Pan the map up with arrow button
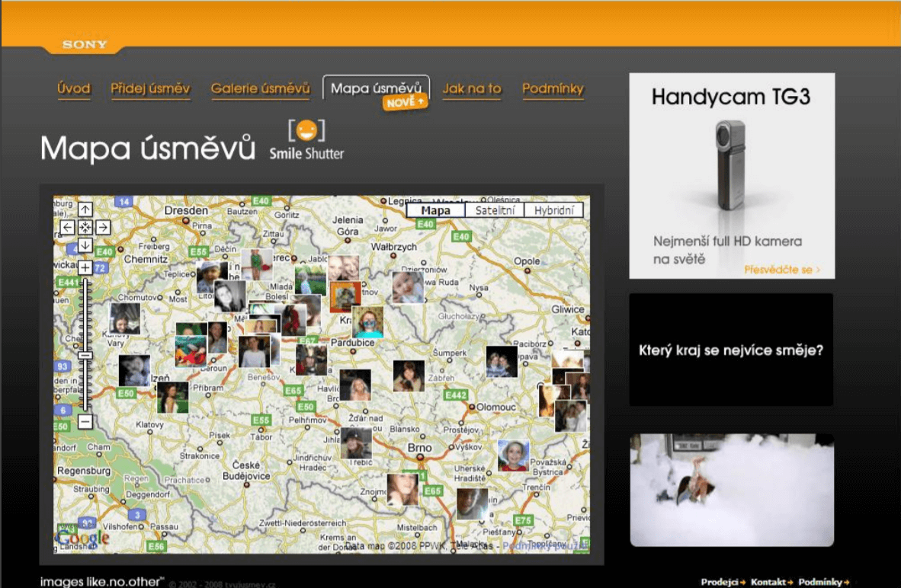Image resolution: width=901 pixels, height=588 pixels. click(x=85, y=209)
